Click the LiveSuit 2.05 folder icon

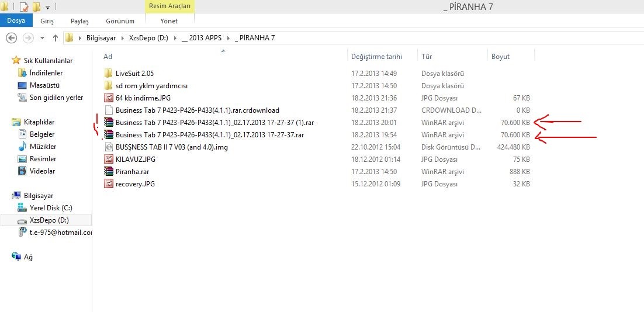[109, 74]
